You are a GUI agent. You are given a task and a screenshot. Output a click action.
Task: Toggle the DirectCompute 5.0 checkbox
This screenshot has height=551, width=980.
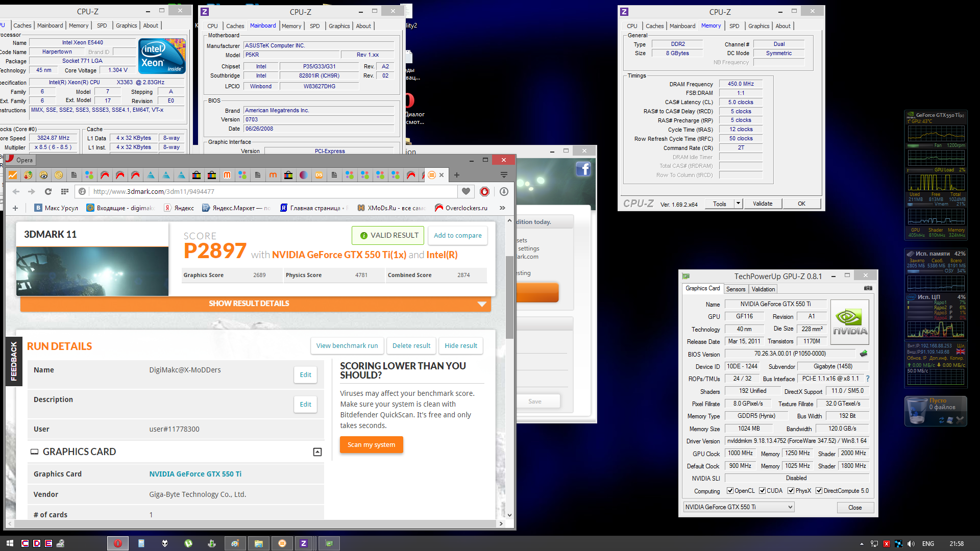click(x=819, y=491)
